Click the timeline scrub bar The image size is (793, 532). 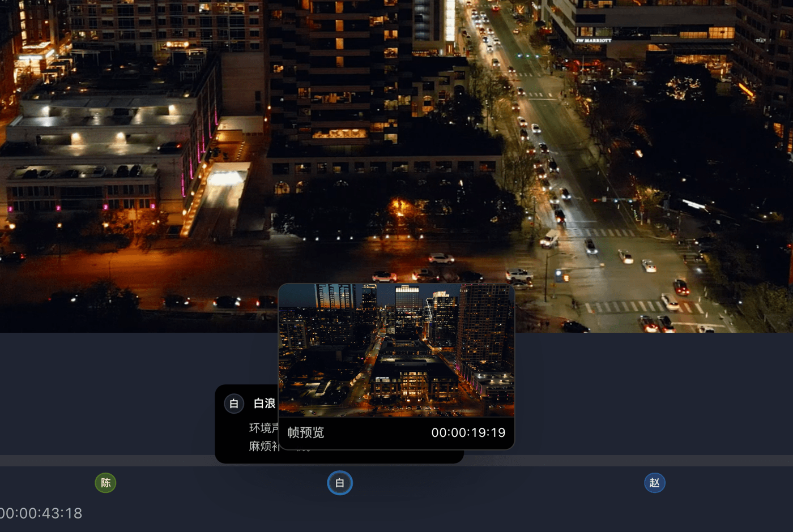(396, 461)
